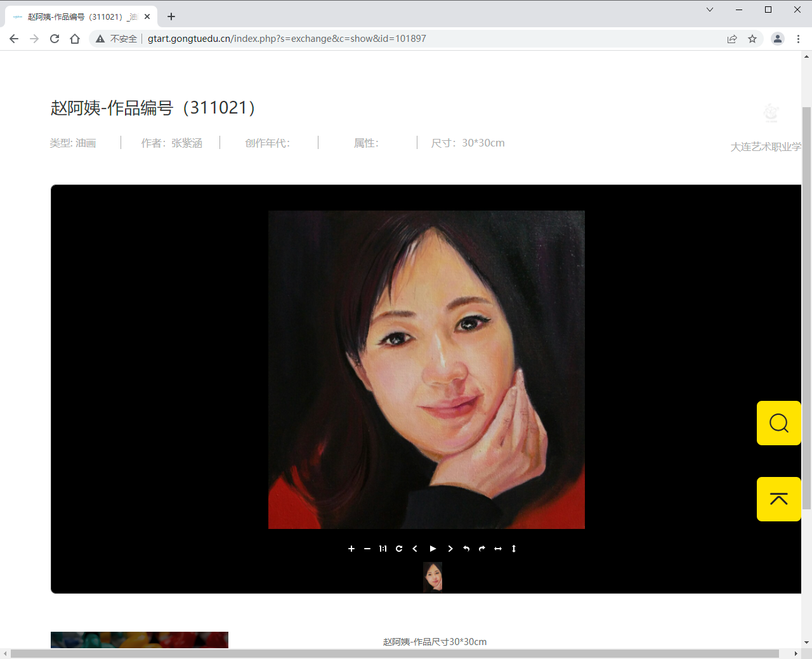Click the scroll-right arrow of horizontal scrollbar
Screen dimensions: 812x659
796,654
